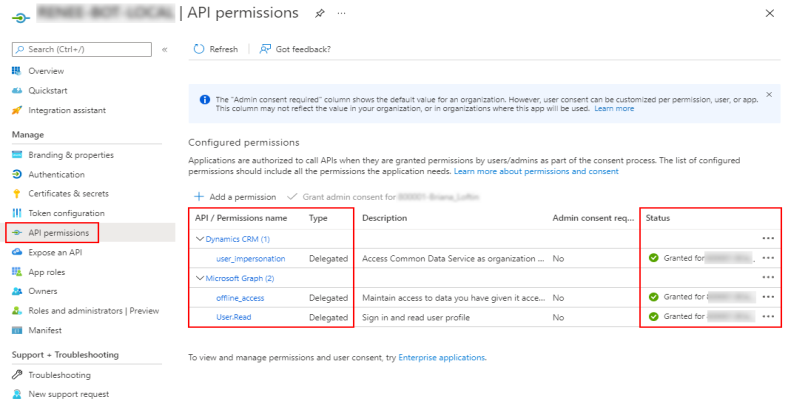Open the User.Read permission link
The image size is (788, 405).
click(234, 317)
